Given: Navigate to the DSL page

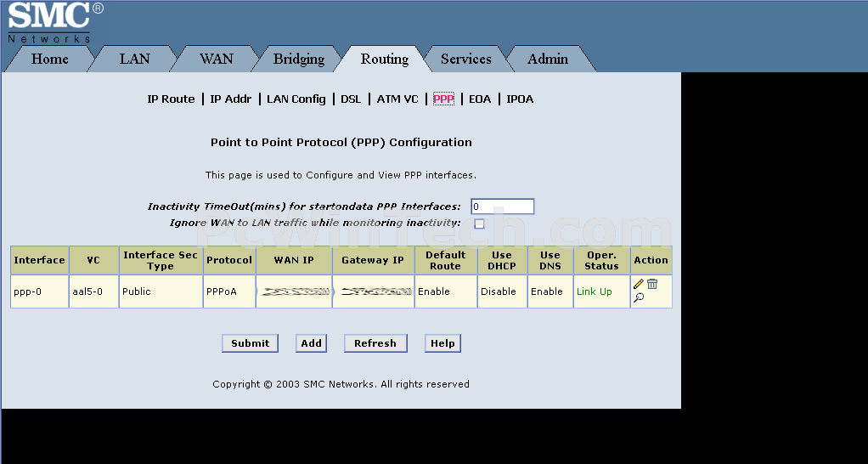Looking at the screenshot, I should click(x=351, y=99).
